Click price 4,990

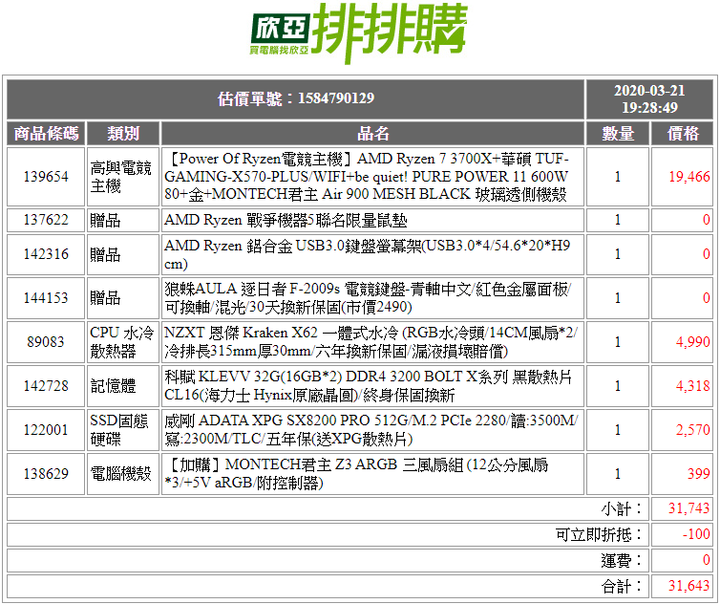coord(693,342)
